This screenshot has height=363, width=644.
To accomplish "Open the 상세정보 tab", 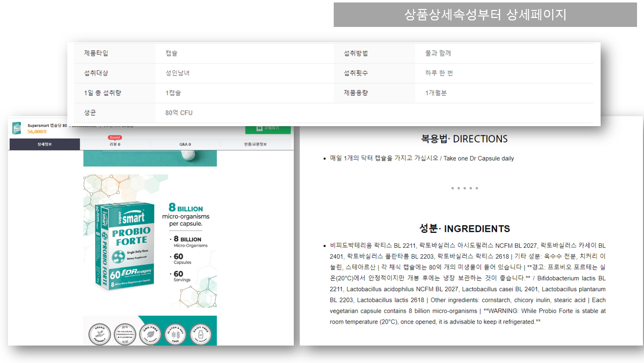I will 44,145.
